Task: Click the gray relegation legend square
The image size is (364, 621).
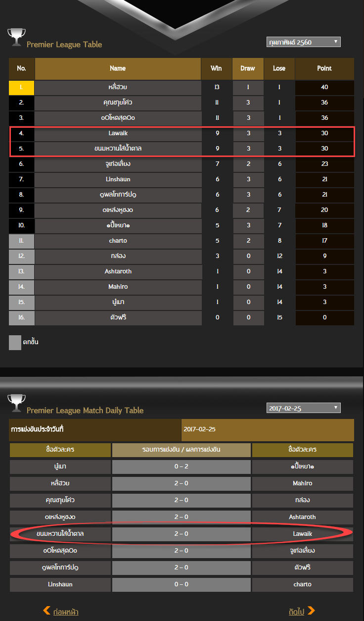Action: tap(15, 342)
